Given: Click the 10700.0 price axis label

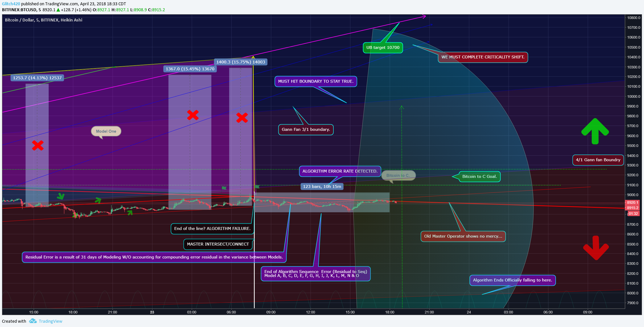Looking at the screenshot, I should (633, 28).
